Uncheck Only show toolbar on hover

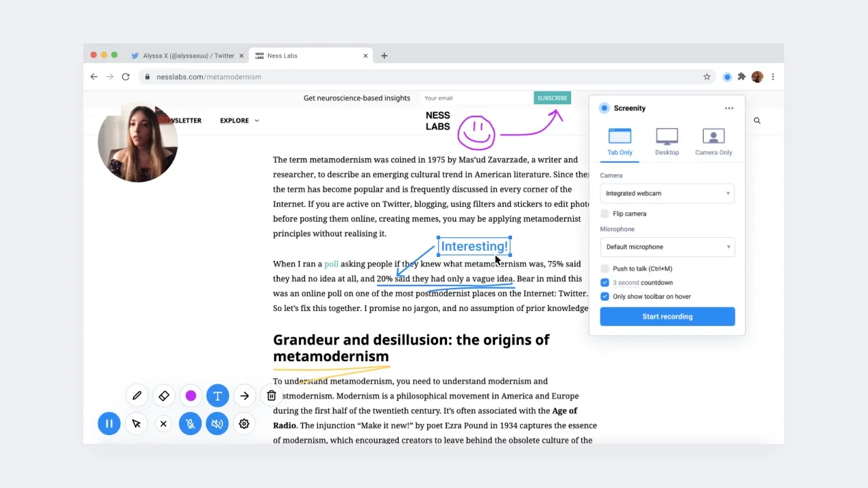(x=605, y=296)
